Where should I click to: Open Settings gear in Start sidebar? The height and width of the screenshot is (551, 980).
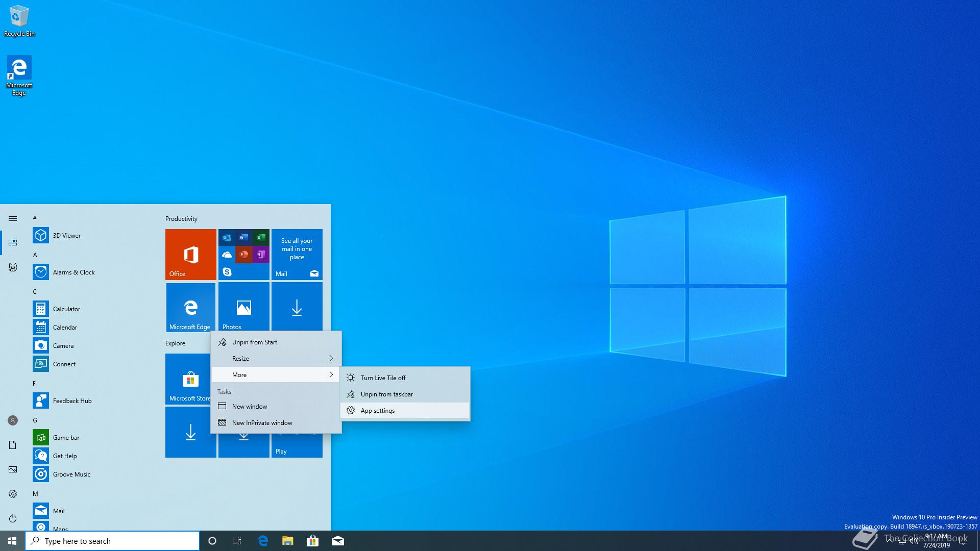pos(13,494)
